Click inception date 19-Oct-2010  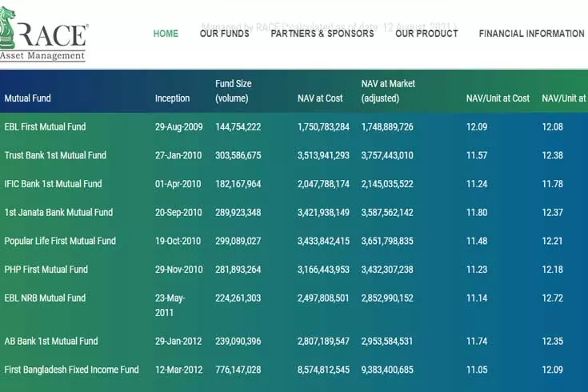(x=178, y=241)
